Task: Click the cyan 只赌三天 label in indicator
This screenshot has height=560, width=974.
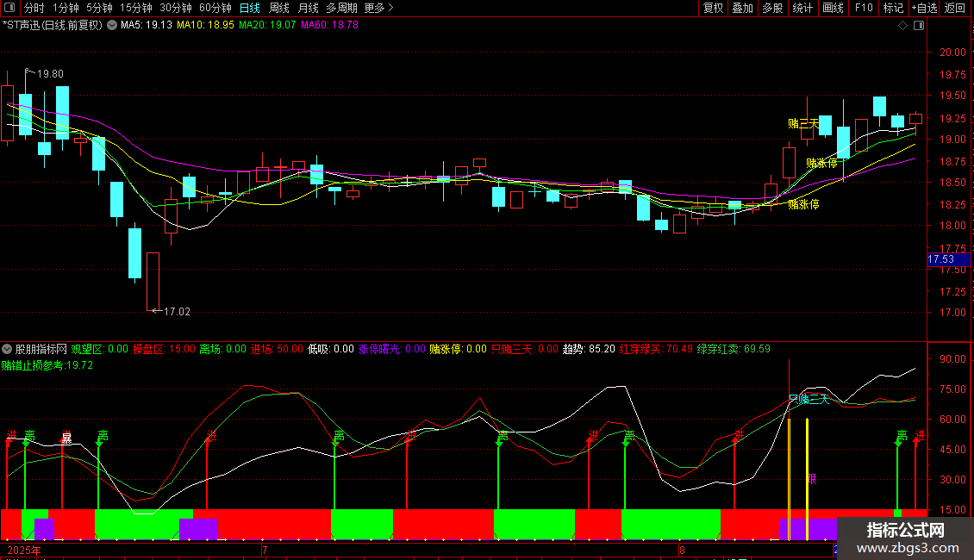Action: pyautogui.click(x=809, y=399)
